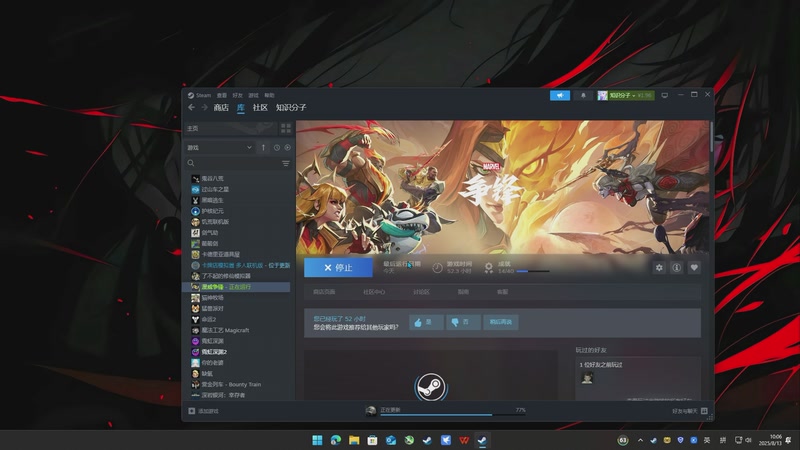Click the later reminder button beside thumbs-down
The image size is (800, 450).
(x=501, y=322)
